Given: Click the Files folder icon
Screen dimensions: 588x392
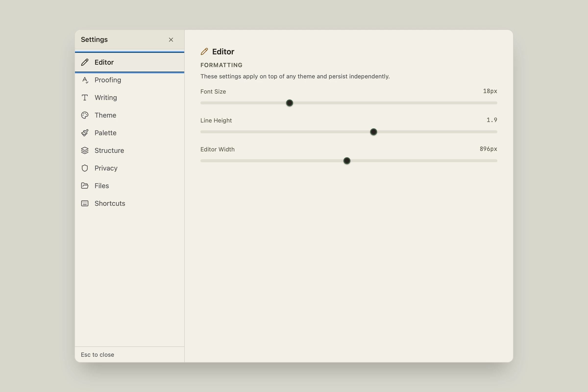Looking at the screenshot, I should (85, 186).
